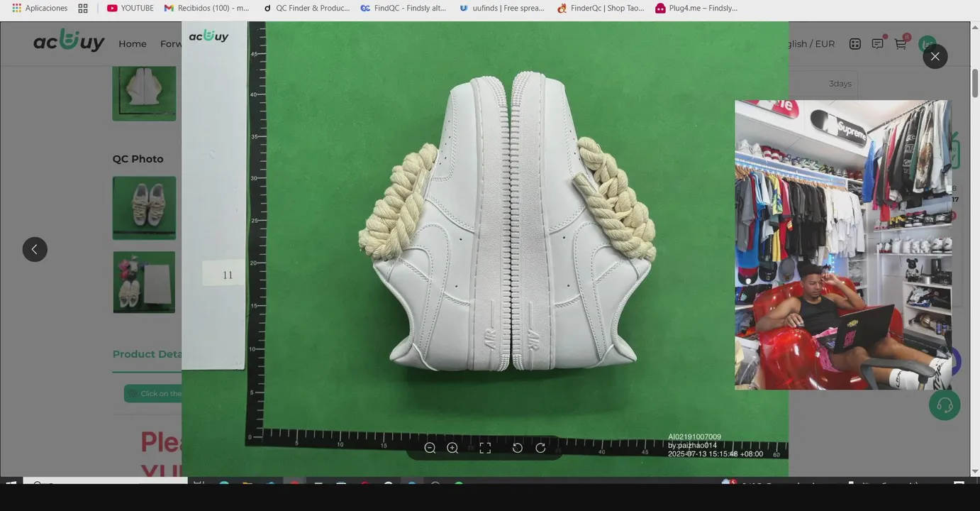
Task: Open the tab groups grid icon
Action: [83, 8]
